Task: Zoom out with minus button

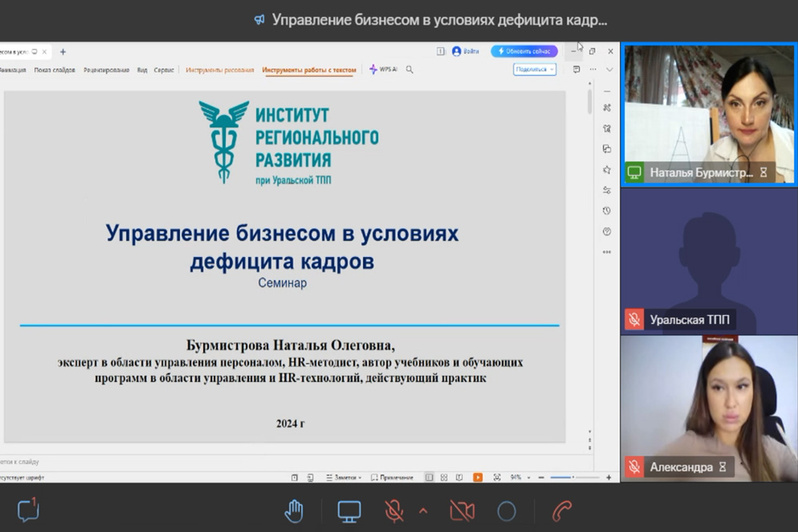Action: [541, 478]
